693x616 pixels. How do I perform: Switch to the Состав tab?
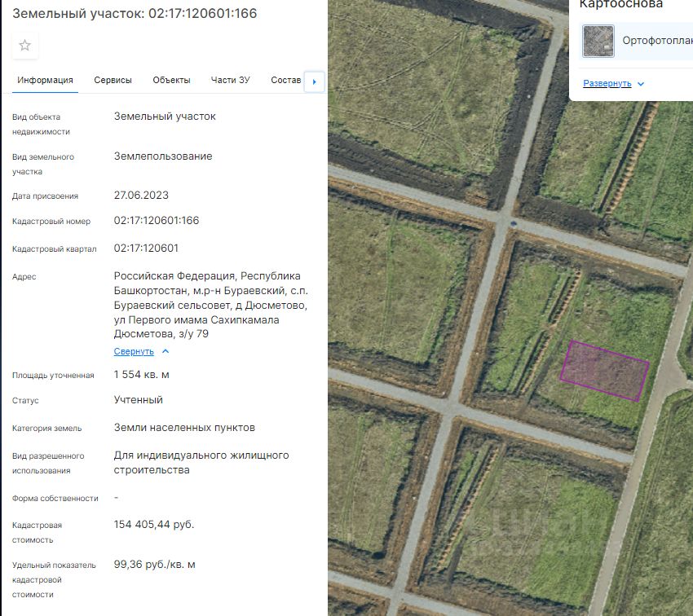point(286,80)
